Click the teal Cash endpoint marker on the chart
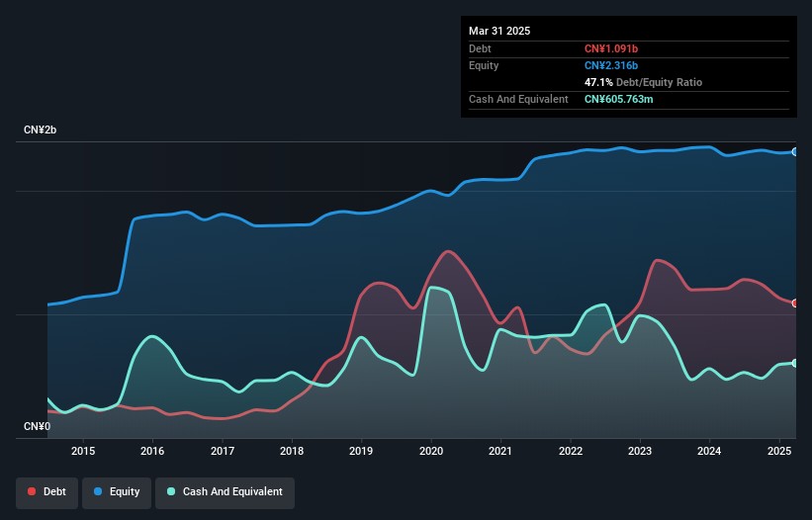812x520 pixels. [795, 363]
